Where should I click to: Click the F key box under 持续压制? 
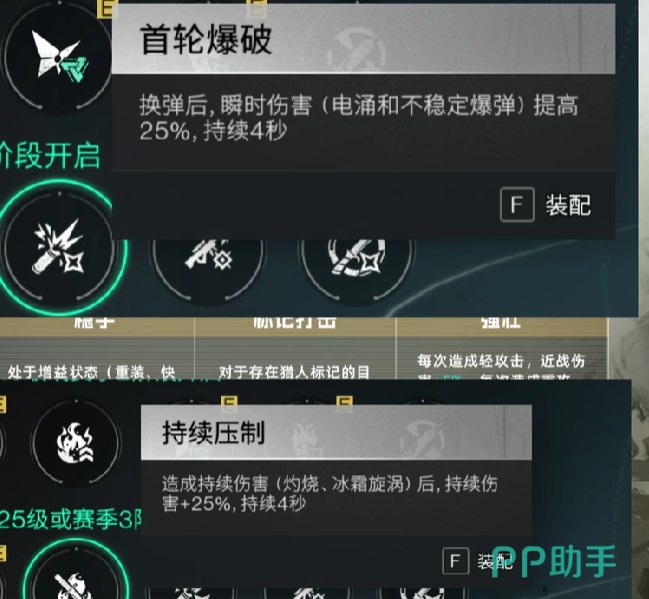(456, 561)
